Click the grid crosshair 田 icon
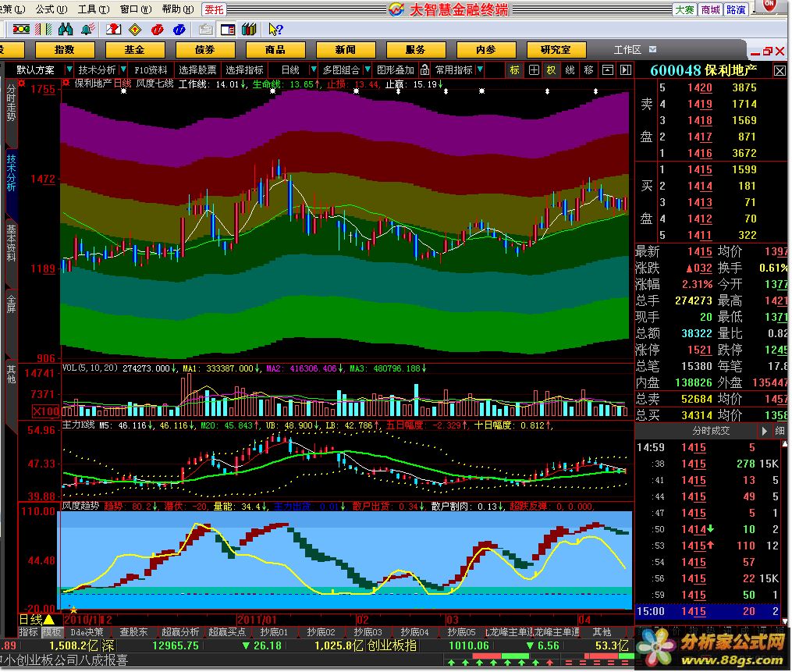Image resolution: width=792 pixels, height=672 pixels. point(534,69)
